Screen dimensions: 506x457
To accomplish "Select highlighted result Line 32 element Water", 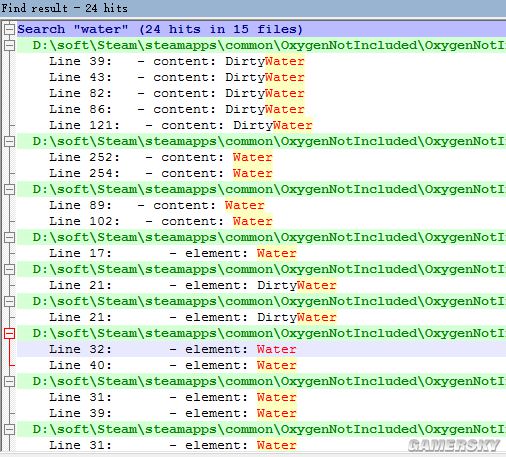I will click(262, 349).
